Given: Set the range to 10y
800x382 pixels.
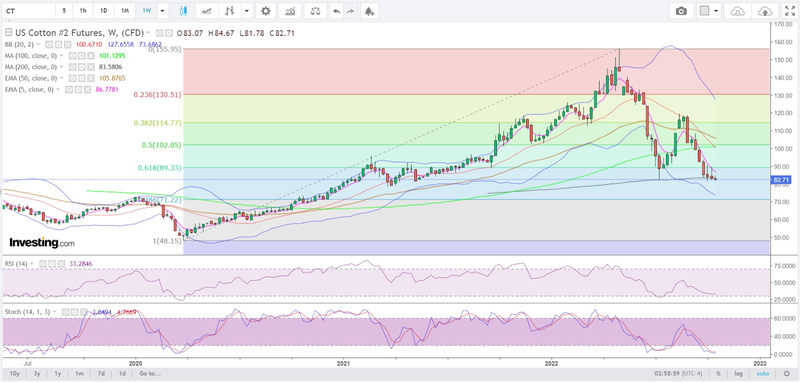Looking at the screenshot, I should tap(15, 374).
